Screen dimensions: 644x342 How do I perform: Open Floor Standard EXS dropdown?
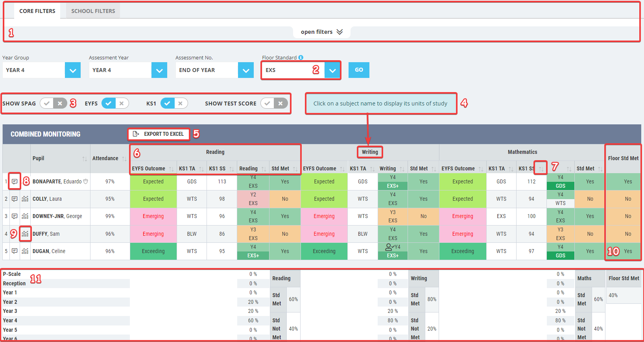click(x=332, y=70)
